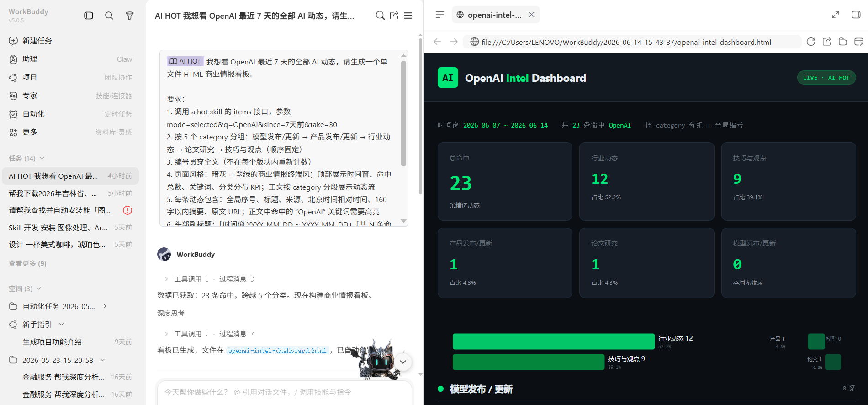Click the AI logo on the dashboard

tap(448, 78)
